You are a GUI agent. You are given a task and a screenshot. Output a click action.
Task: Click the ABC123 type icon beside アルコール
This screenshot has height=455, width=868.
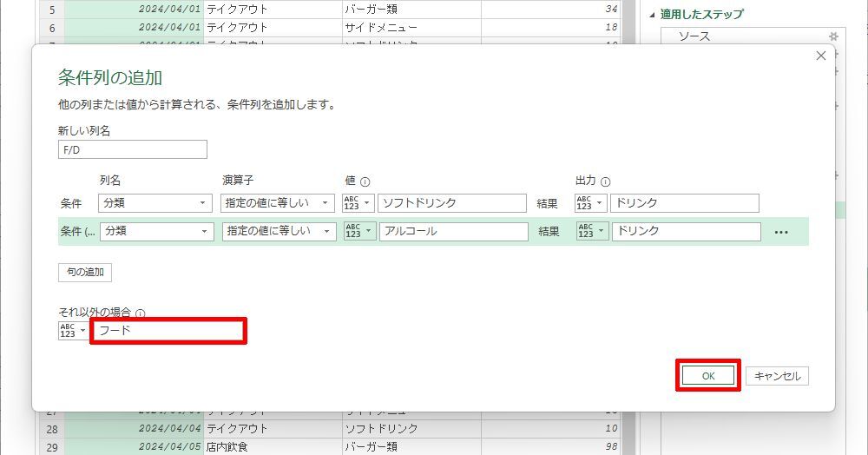point(359,232)
